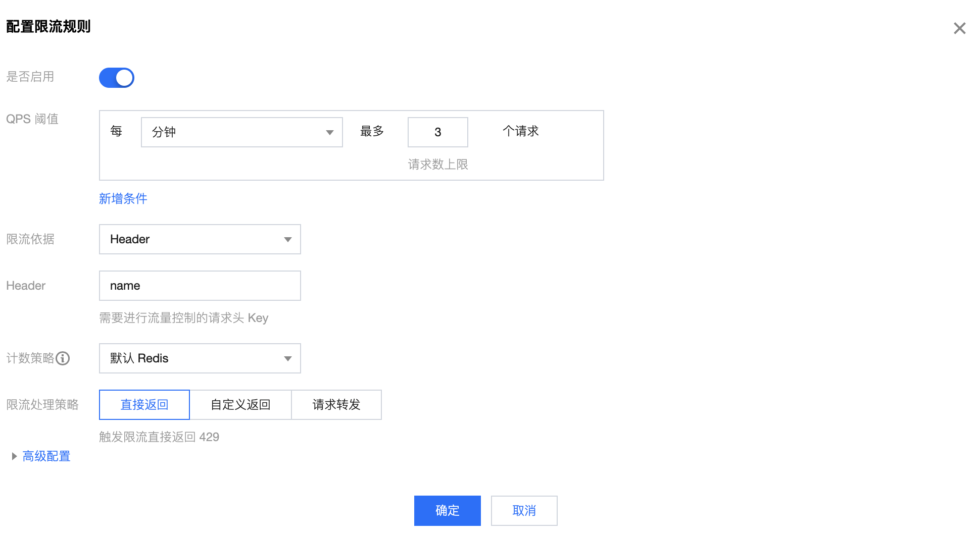Screen dimensions: 980x537
Task: Open the 限流依据 Header dropdown
Action: [x=200, y=239]
